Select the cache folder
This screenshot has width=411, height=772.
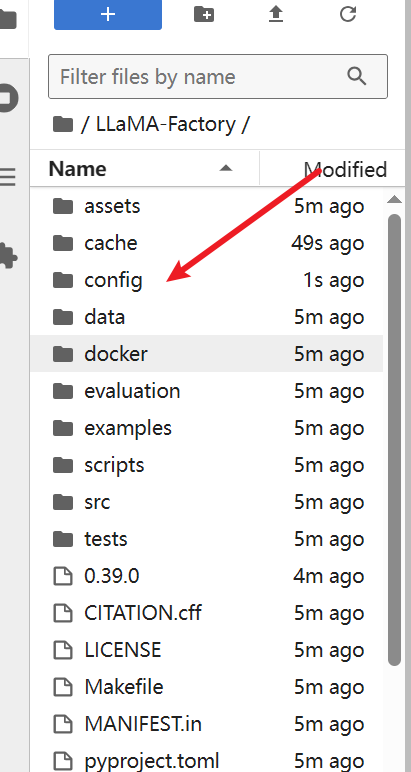click(207, 243)
